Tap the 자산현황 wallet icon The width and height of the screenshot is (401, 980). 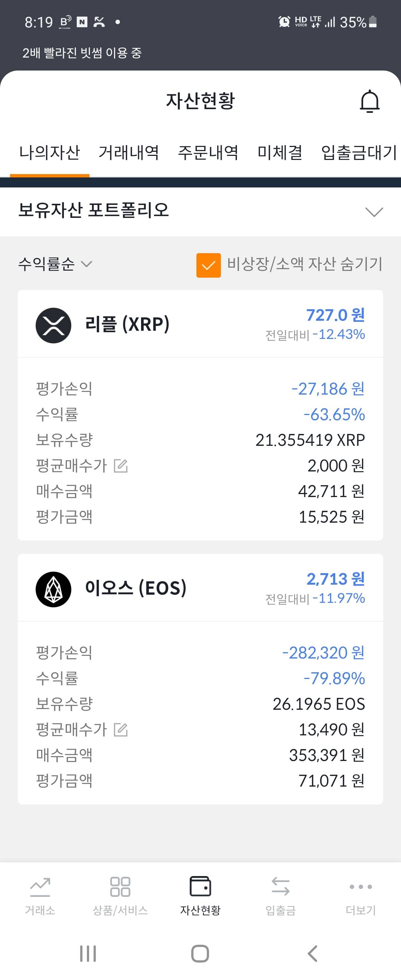(x=200, y=886)
